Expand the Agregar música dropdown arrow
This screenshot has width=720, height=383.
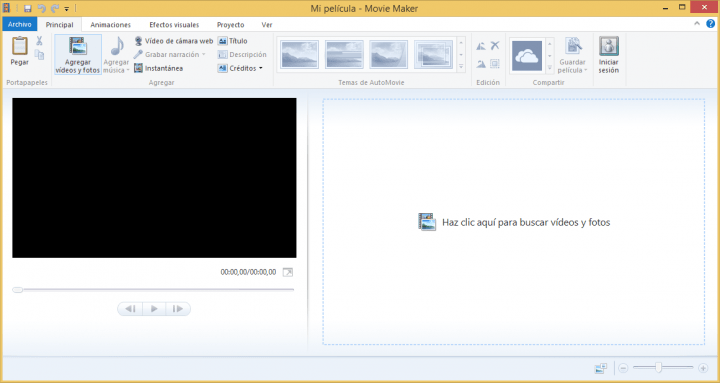[x=128, y=71]
